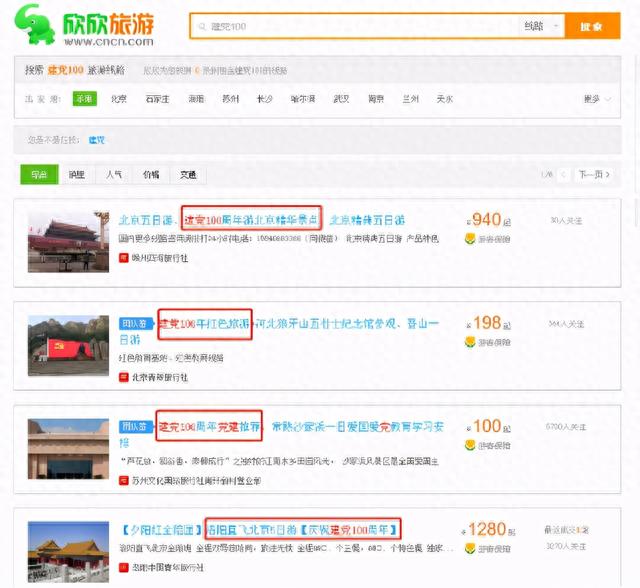
Task: Choose 北京 departure city filter
Action: (119, 99)
